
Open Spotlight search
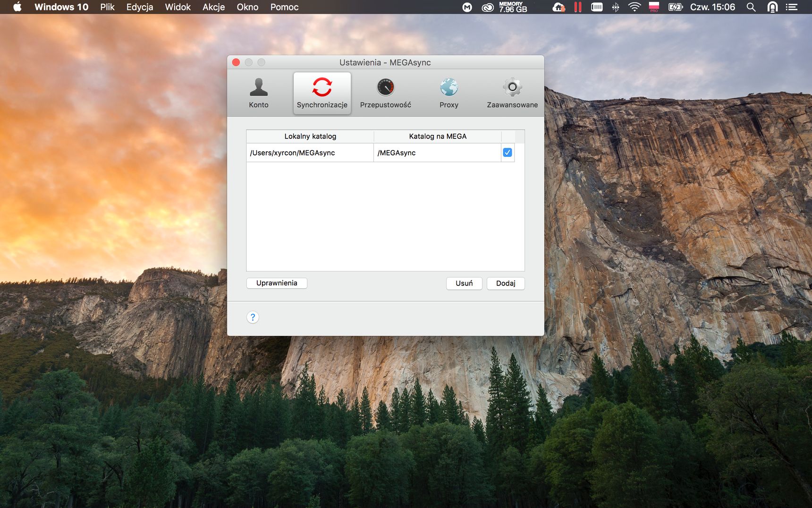click(x=751, y=7)
